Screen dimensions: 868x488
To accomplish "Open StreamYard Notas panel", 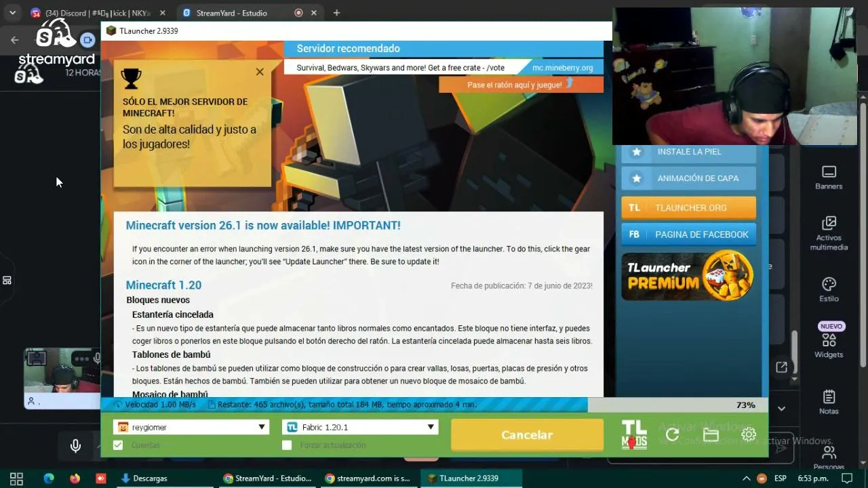I will pyautogui.click(x=829, y=402).
